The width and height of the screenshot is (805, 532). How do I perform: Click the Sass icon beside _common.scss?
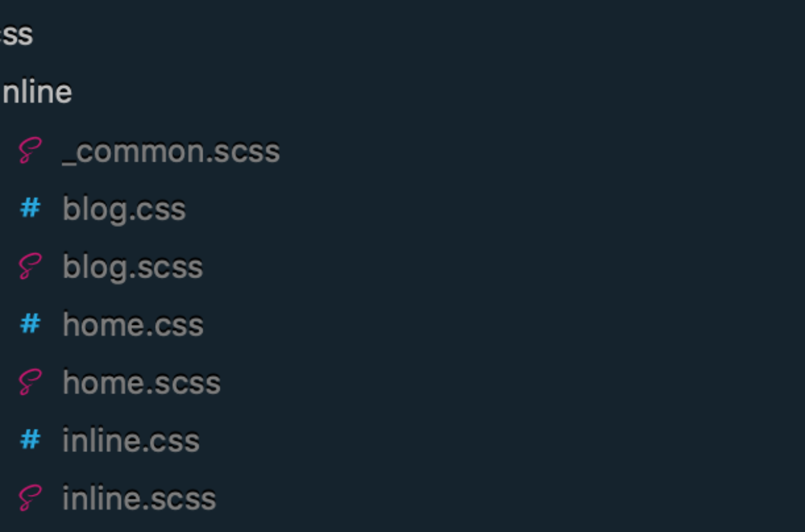29,151
